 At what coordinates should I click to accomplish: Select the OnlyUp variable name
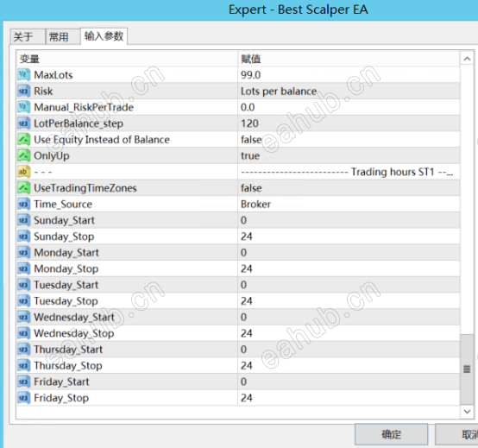pyautogui.click(x=52, y=156)
